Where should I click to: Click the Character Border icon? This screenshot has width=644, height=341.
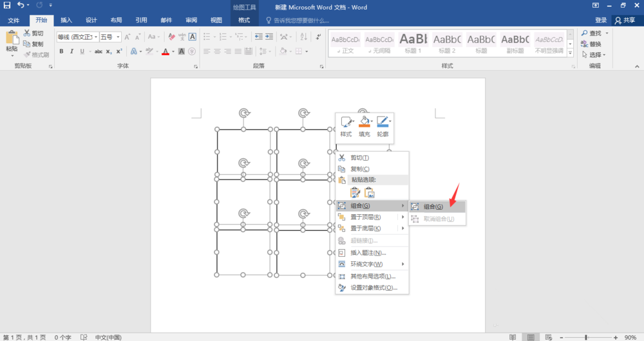[192, 37]
